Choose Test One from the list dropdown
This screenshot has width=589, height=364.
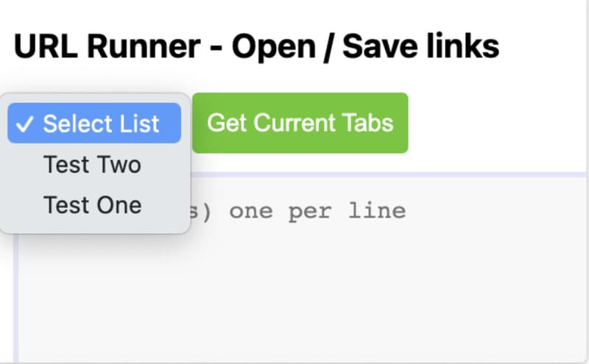tap(92, 204)
